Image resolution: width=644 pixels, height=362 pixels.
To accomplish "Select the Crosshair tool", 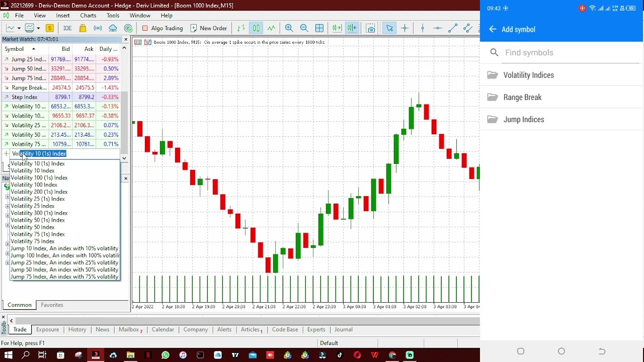I will click(x=405, y=28).
